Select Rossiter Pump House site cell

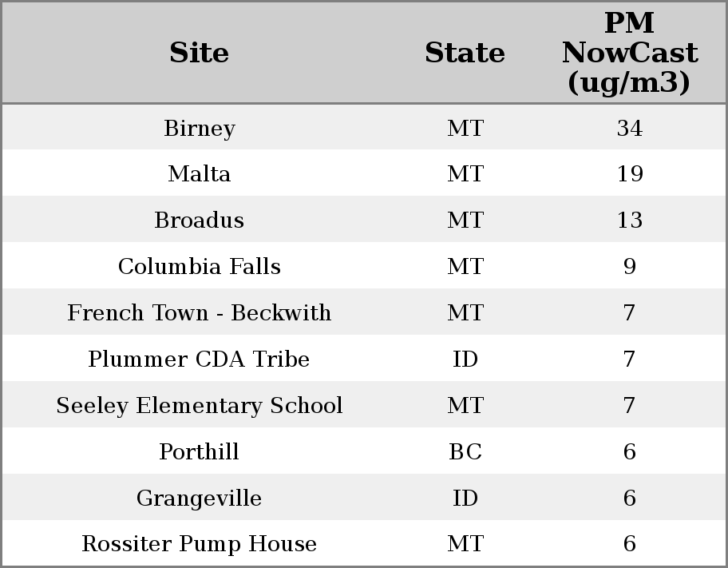click(199, 544)
